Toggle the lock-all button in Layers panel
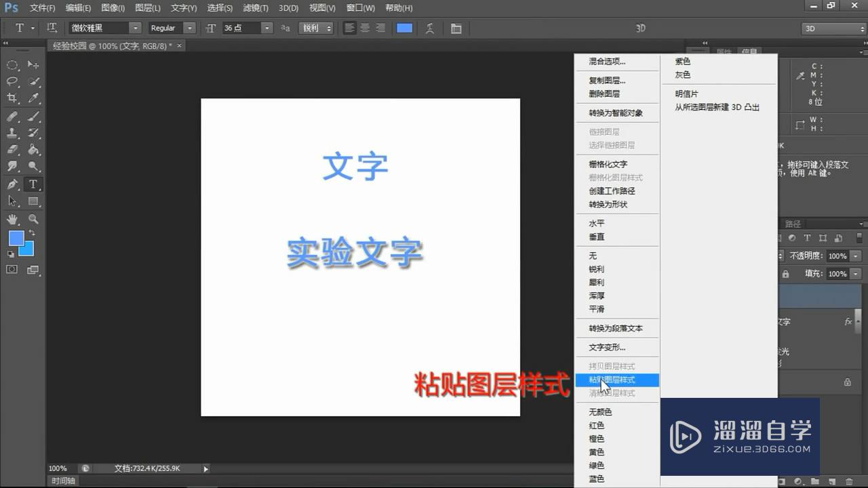The height and width of the screenshot is (488, 868). click(x=785, y=274)
